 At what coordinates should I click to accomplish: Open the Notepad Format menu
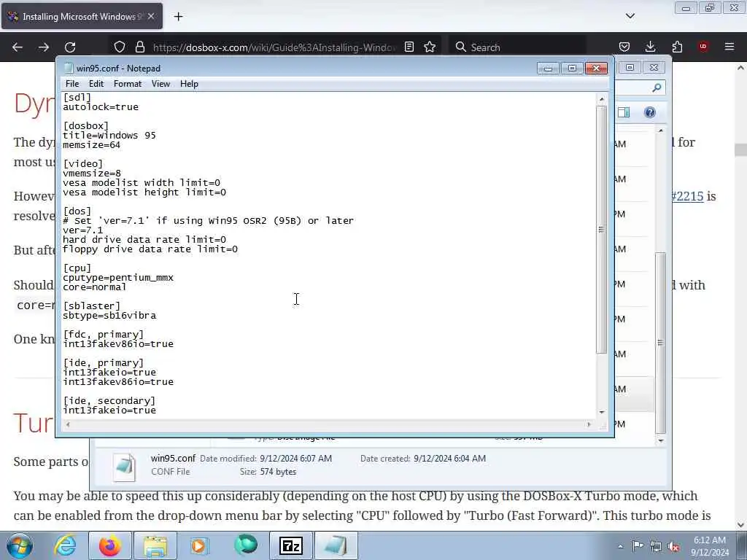(x=127, y=84)
